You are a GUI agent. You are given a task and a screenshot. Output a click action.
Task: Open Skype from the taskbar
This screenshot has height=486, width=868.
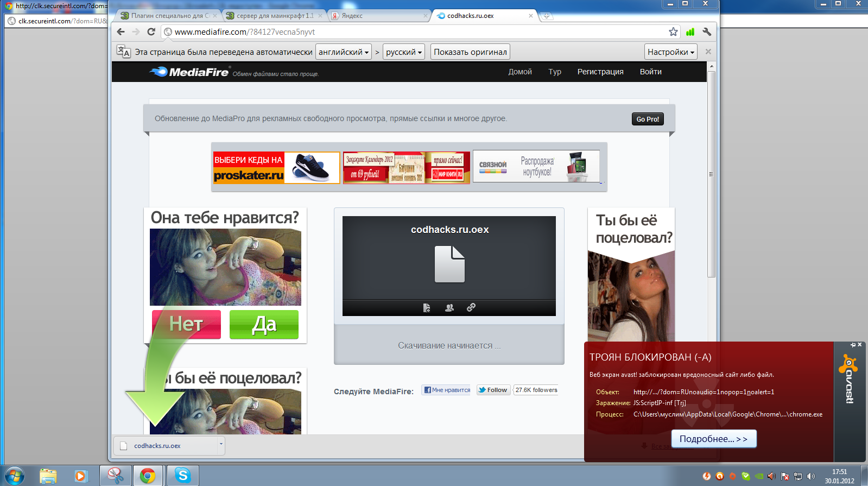182,476
